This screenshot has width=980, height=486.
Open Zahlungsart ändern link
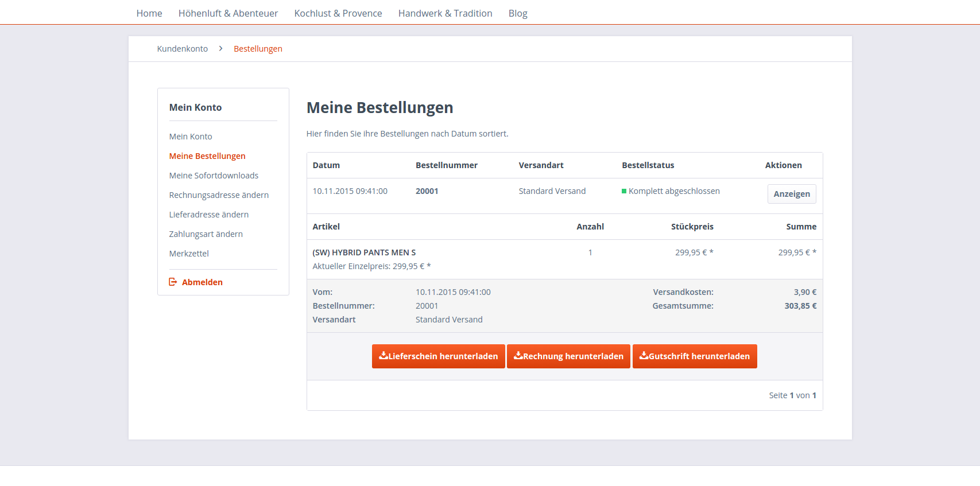tap(206, 234)
